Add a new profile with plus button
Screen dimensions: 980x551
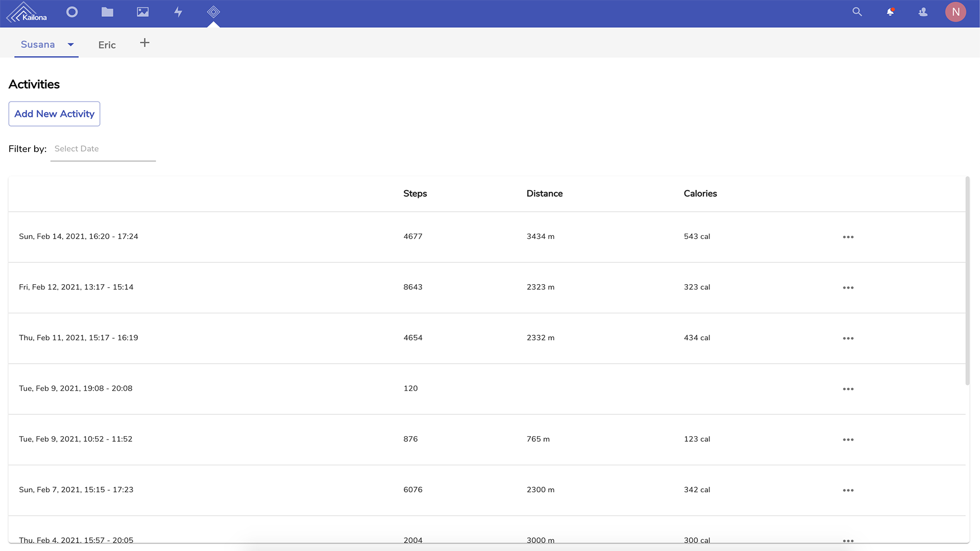pos(145,43)
